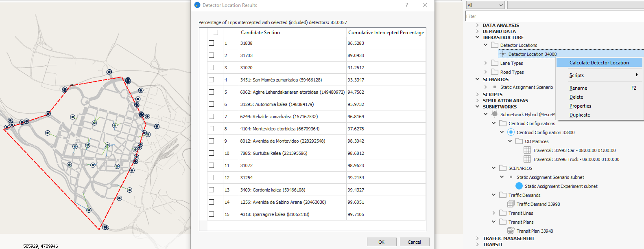The width and height of the screenshot is (644, 249).
Task: Click Cancel in Detector Location Results
Action: point(414,242)
